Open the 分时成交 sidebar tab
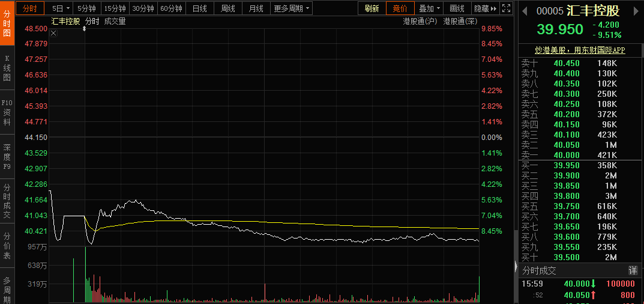The width and height of the screenshot is (644, 304). coord(7,201)
